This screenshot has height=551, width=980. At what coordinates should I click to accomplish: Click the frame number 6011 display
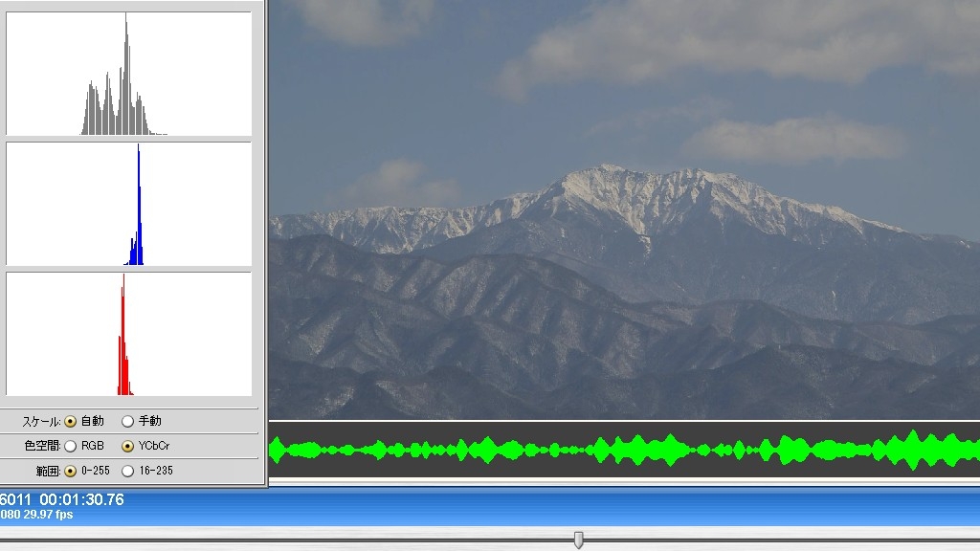[x=14, y=499]
